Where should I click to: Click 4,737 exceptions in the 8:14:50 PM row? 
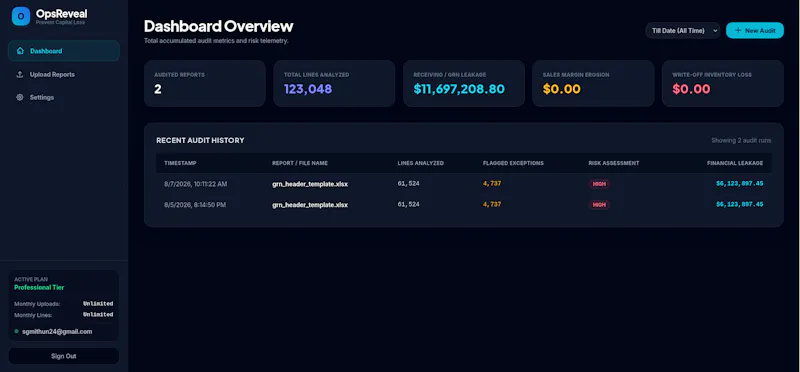point(492,205)
